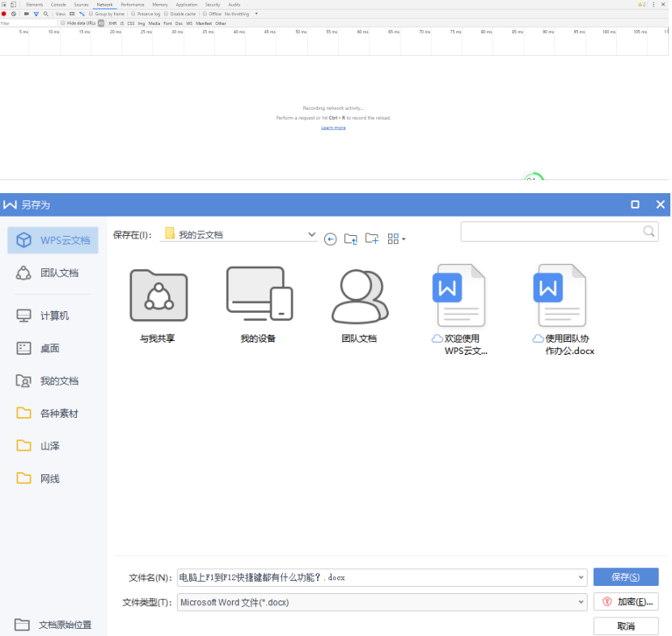Click the search magnifier in the save dialog

point(649,231)
